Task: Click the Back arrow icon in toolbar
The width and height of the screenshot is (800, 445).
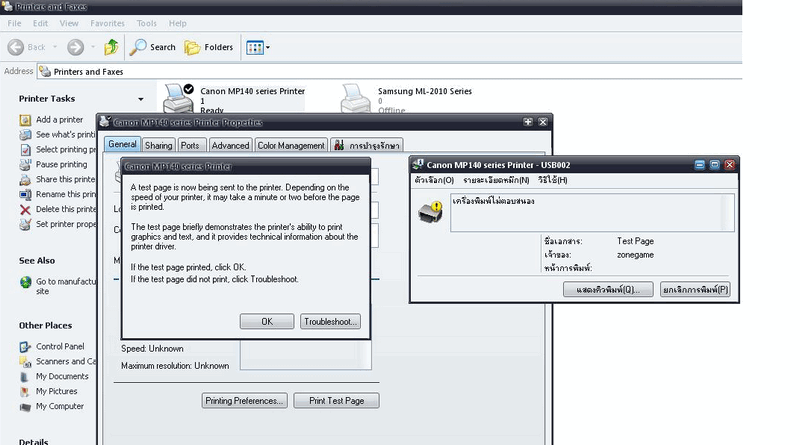Action: pos(16,47)
